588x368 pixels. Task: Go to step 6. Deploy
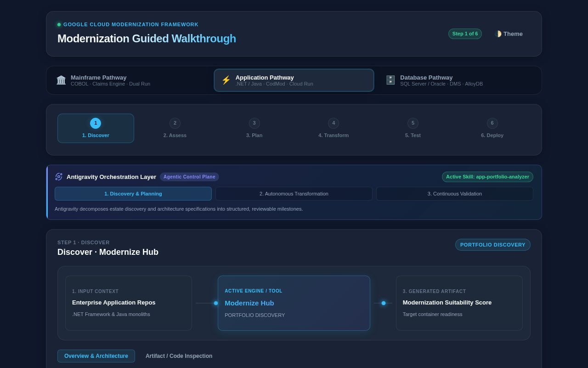[x=492, y=128]
